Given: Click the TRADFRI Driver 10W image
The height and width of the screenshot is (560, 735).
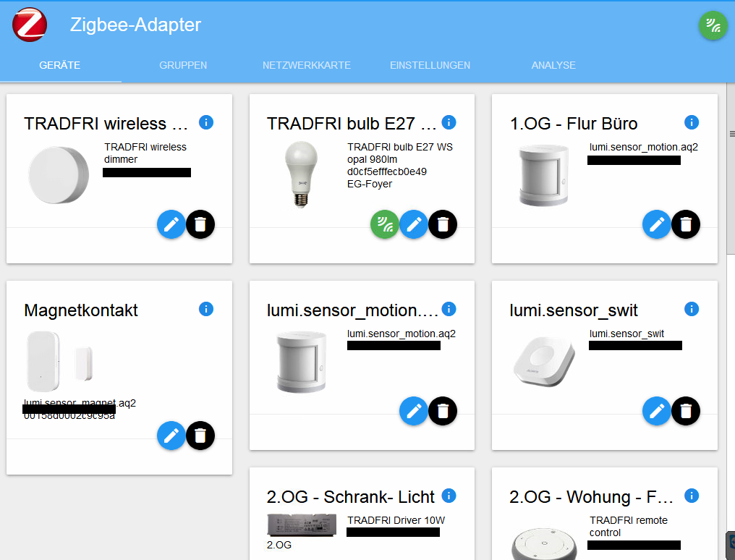Looking at the screenshot, I should [302, 525].
